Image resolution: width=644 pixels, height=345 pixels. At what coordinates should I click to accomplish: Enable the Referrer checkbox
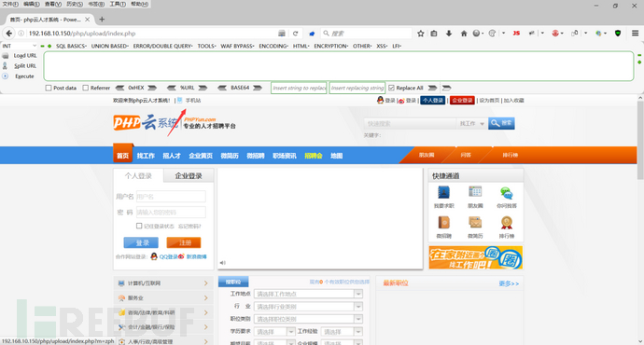[86, 88]
